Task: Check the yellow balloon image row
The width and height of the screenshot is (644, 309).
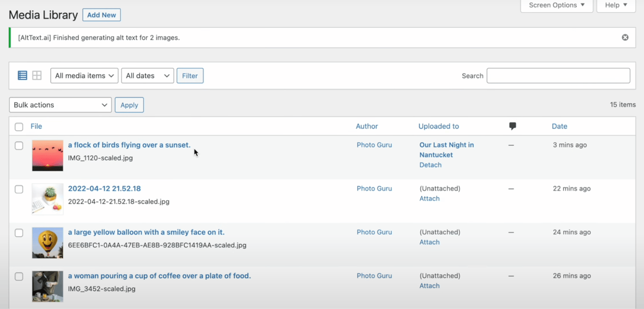Action: pos(19,233)
